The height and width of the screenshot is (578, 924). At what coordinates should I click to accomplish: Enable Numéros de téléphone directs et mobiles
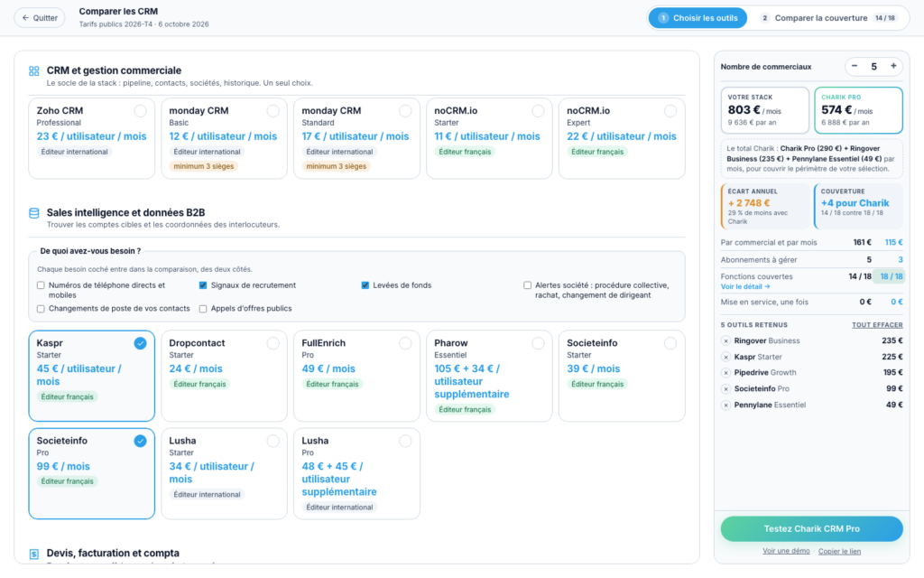click(x=41, y=285)
